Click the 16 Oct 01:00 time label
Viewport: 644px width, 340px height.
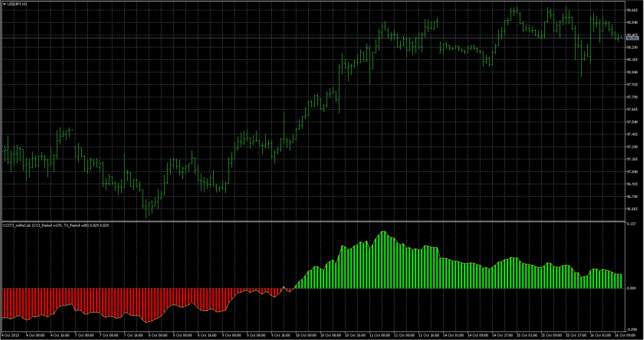pos(600,335)
